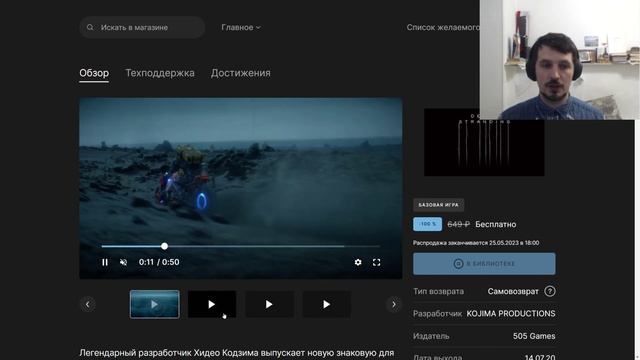Screen dimensions: 640x360
Task: Click 505 Games publisher link
Action: click(x=534, y=336)
